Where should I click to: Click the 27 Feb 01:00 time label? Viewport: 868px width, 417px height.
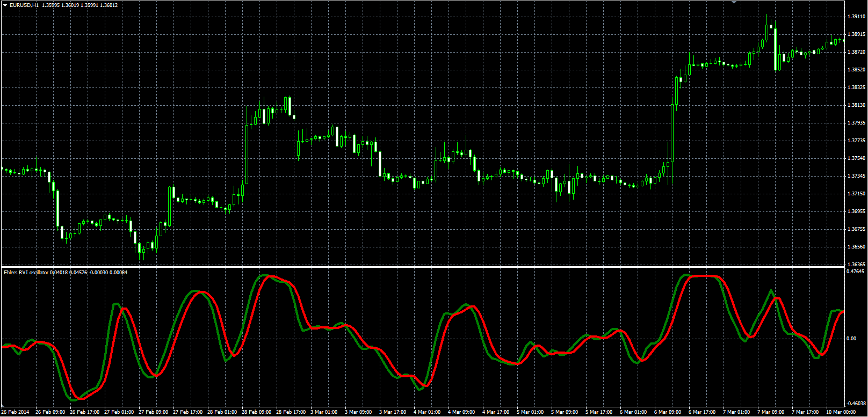coord(119,412)
